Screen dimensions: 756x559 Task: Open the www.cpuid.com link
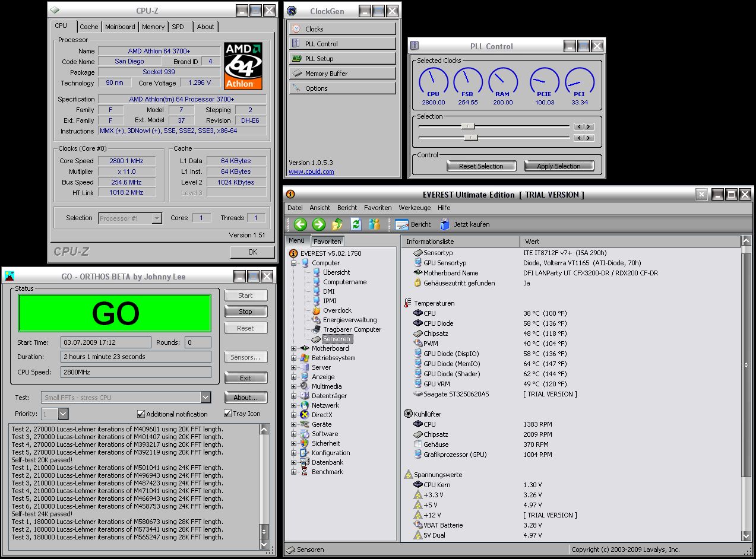point(311,171)
